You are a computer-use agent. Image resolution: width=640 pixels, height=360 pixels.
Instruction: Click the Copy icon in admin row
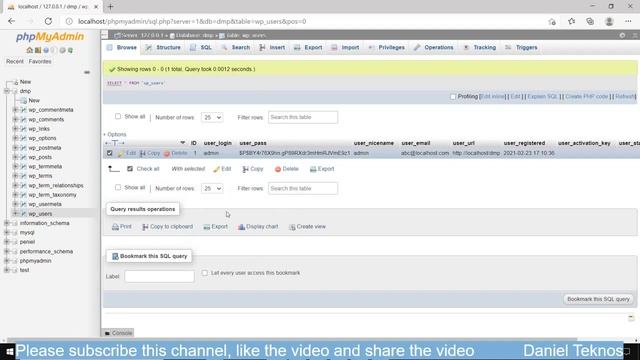tap(142, 153)
